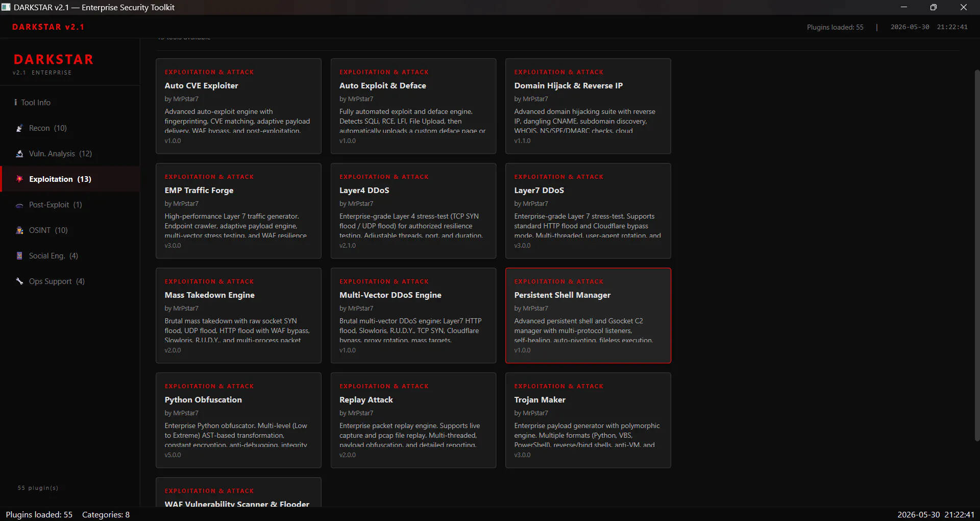Click the Ops Support wrench icon
The height and width of the screenshot is (521, 980).
[x=19, y=281]
